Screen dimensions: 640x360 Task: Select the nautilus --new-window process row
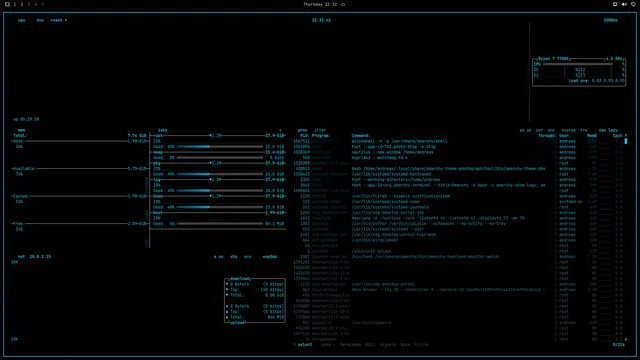coord(458,152)
